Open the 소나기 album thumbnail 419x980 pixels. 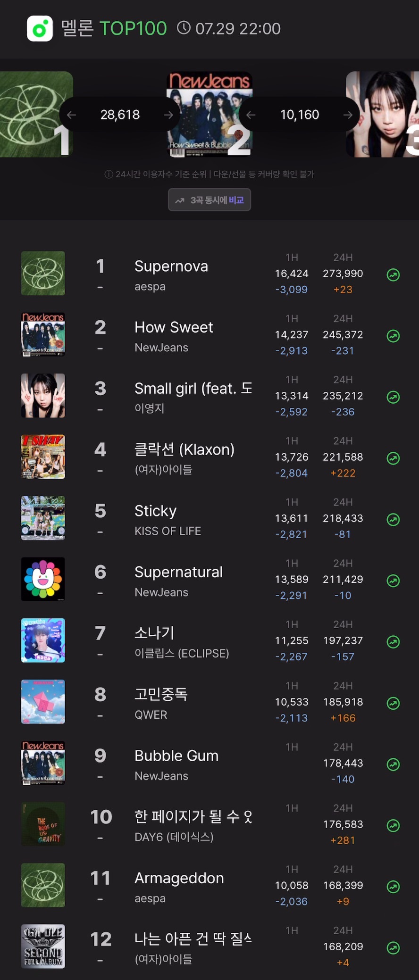(43, 640)
